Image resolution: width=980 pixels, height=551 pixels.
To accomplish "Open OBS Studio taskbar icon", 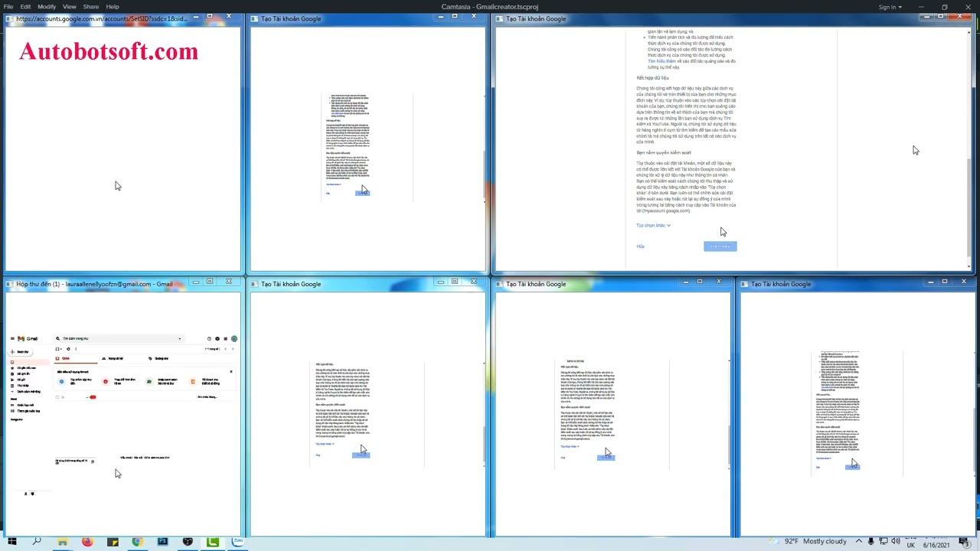I will pyautogui.click(x=188, y=543).
